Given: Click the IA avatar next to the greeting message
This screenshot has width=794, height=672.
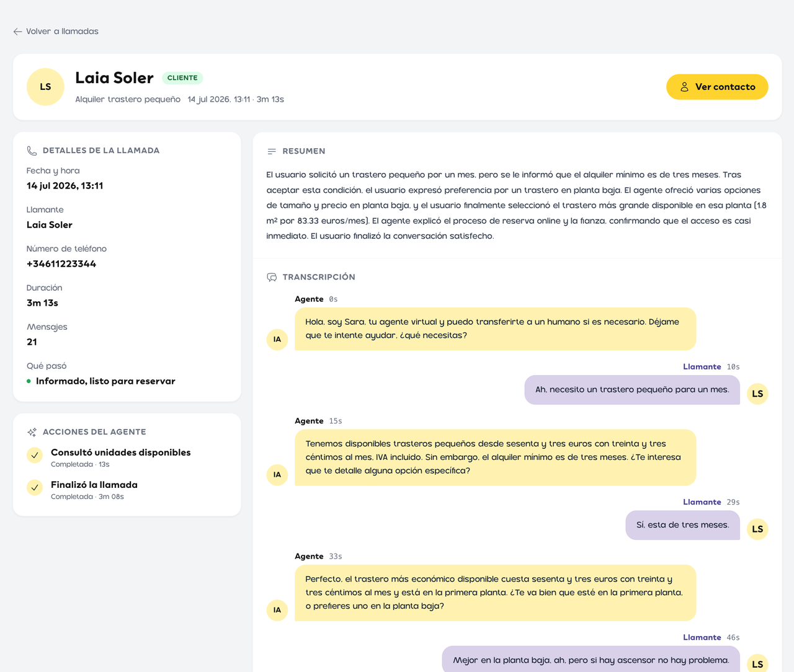Looking at the screenshot, I should coord(277,339).
